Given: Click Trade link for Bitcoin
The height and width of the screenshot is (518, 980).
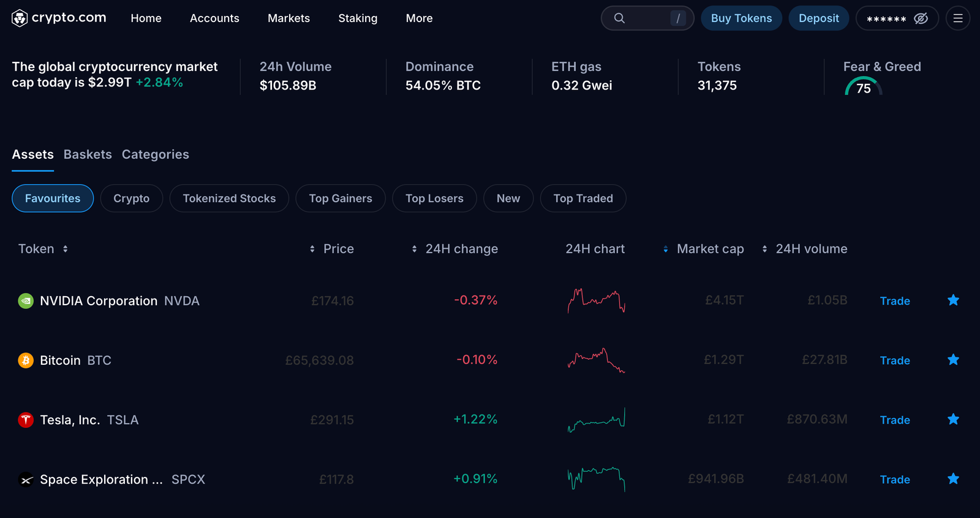Looking at the screenshot, I should click(895, 360).
